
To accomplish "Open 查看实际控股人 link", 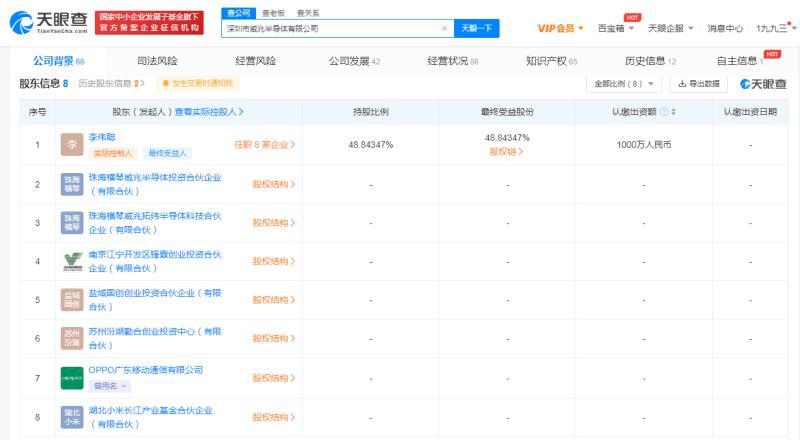I will [x=209, y=112].
